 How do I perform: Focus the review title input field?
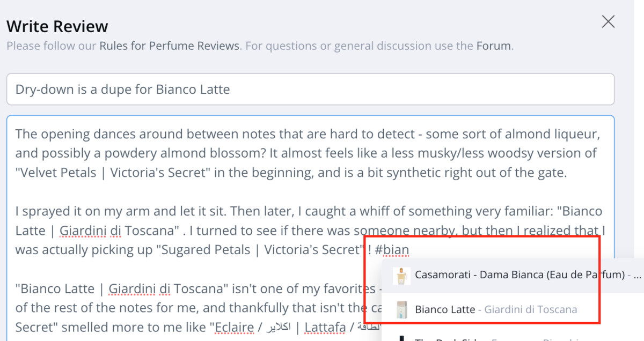(310, 89)
